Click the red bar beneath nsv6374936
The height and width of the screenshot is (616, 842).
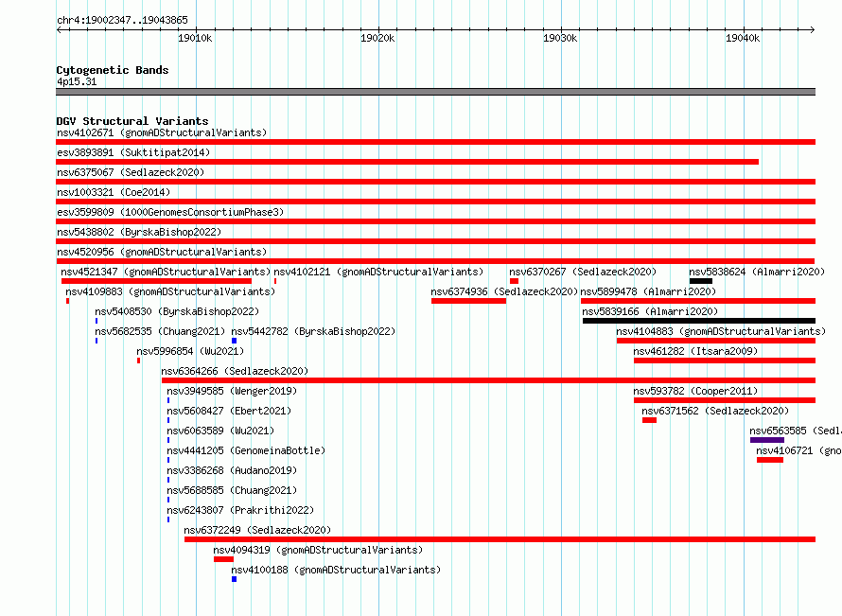(469, 301)
